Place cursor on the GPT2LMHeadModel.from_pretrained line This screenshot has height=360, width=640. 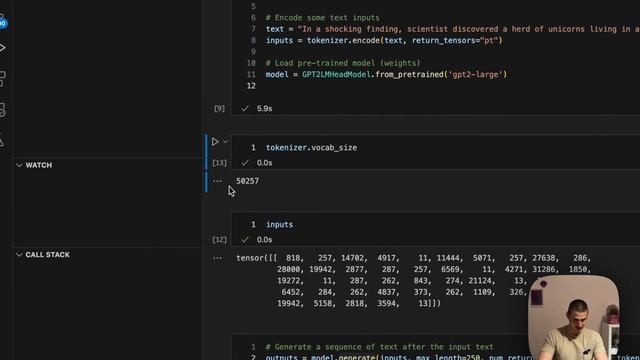click(x=386, y=75)
